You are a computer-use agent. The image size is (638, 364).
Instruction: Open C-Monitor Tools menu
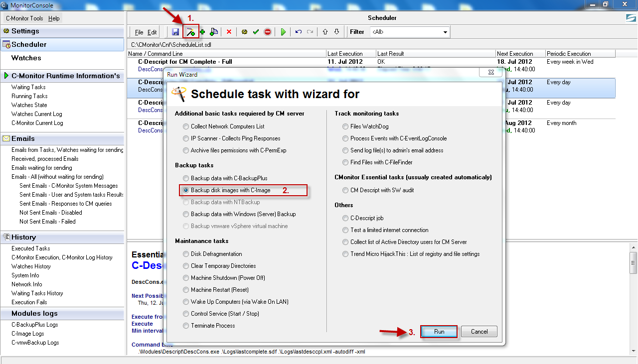[x=24, y=18]
